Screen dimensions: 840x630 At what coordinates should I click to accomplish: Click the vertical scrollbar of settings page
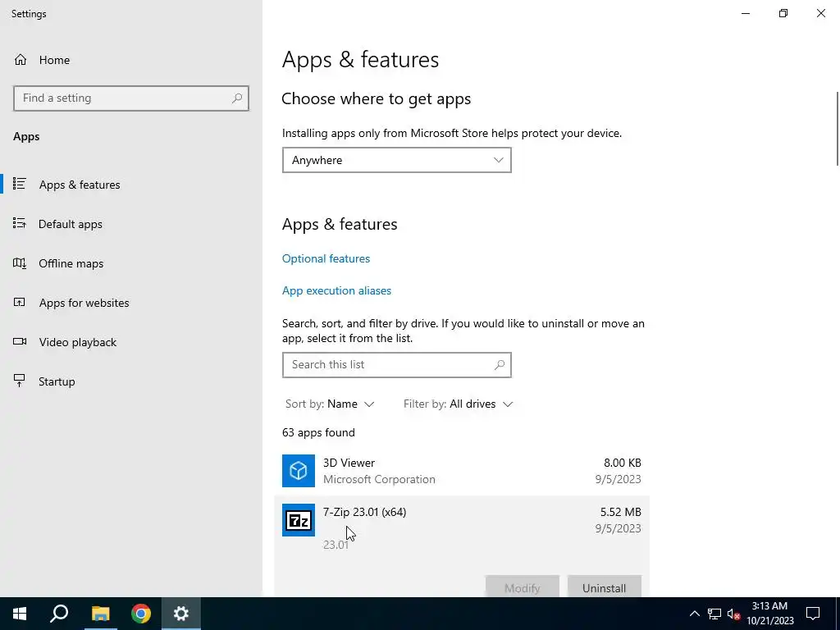click(x=837, y=129)
